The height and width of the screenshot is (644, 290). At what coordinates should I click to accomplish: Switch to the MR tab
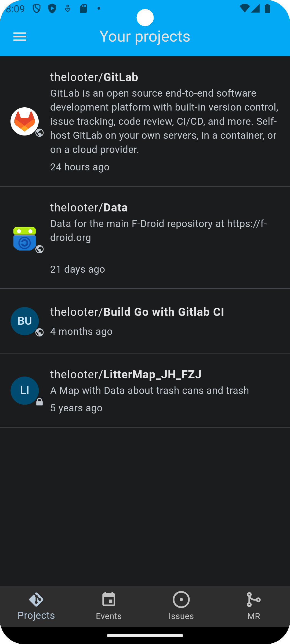click(x=254, y=606)
